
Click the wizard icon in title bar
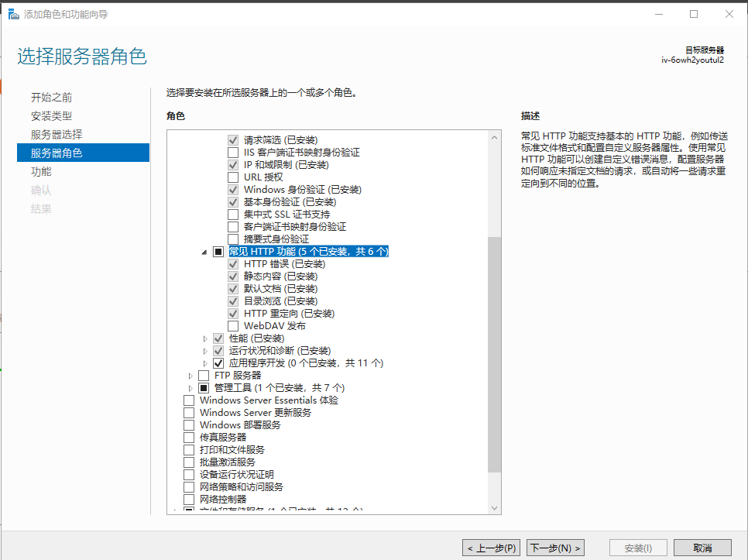coord(14,14)
